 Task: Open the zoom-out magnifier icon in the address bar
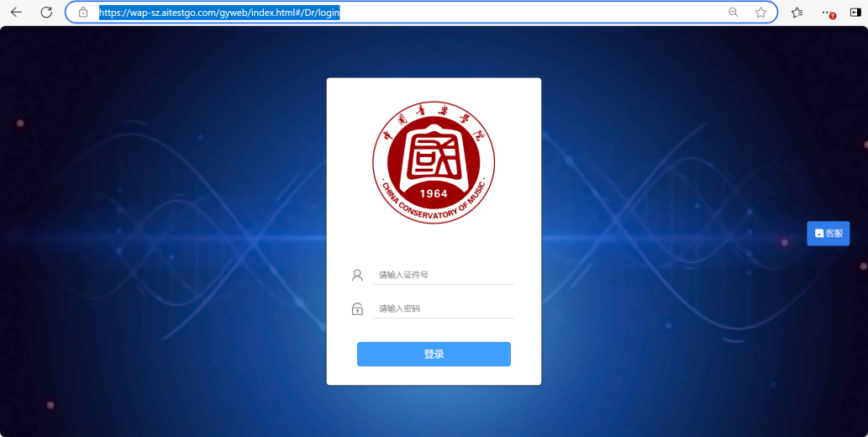734,12
